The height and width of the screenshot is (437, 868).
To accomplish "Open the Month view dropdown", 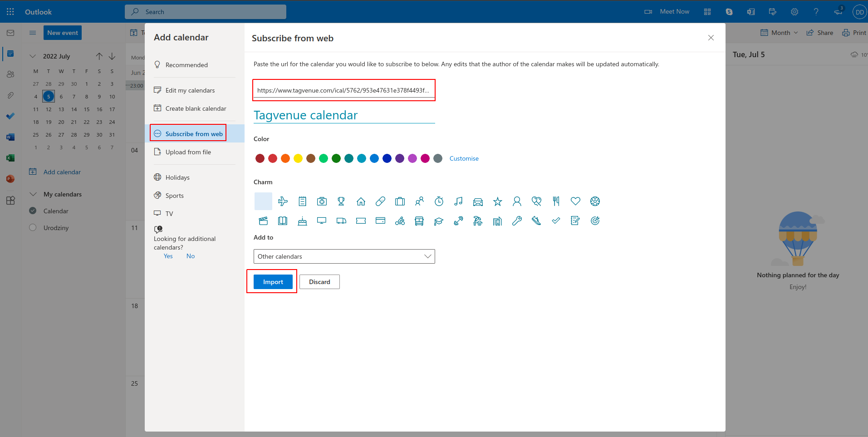I will pyautogui.click(x=780, y=33).
